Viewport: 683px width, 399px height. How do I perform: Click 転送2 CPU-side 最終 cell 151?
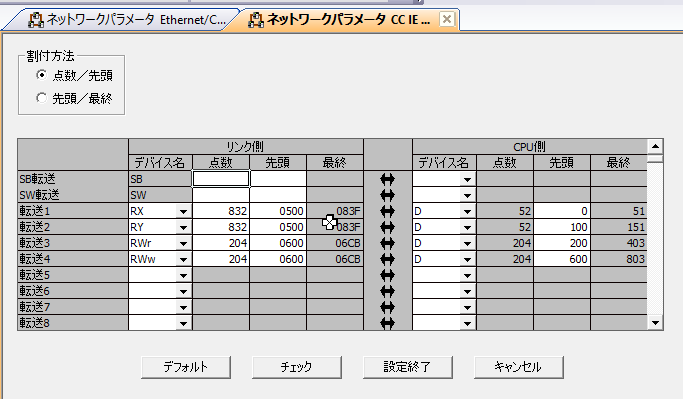(619, 227)
